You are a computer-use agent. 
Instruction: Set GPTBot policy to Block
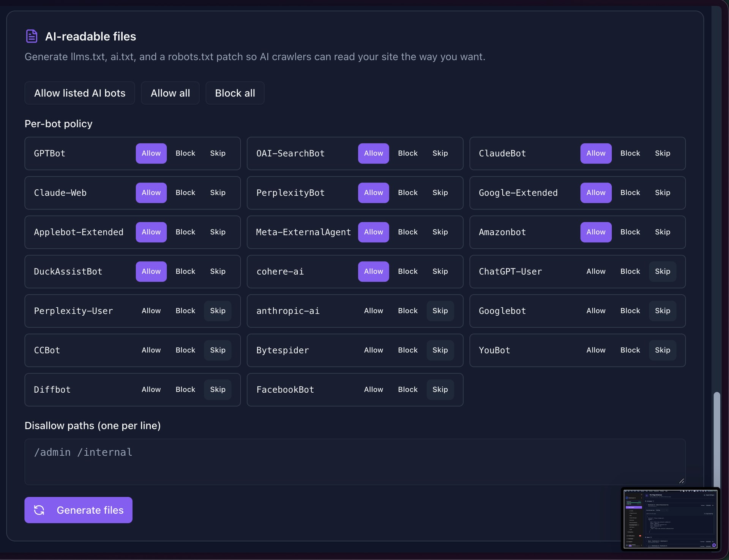185,153
